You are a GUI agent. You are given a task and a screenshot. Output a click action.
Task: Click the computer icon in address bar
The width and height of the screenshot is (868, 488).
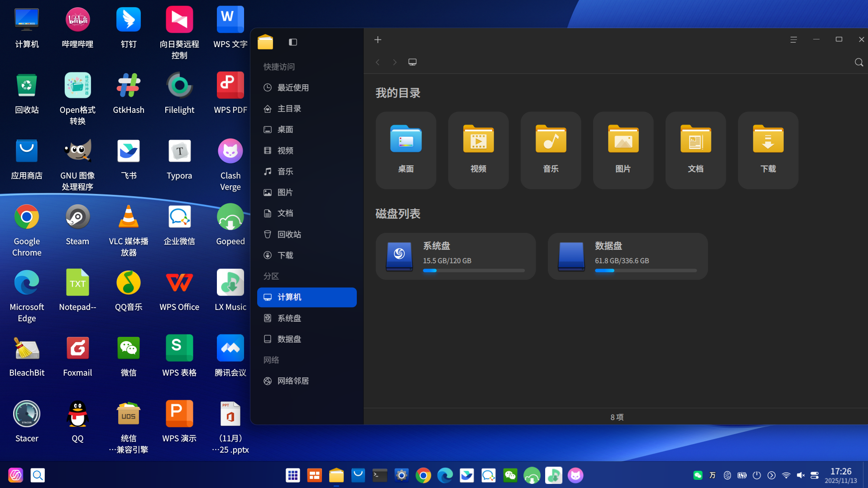[x=412, y=62]
